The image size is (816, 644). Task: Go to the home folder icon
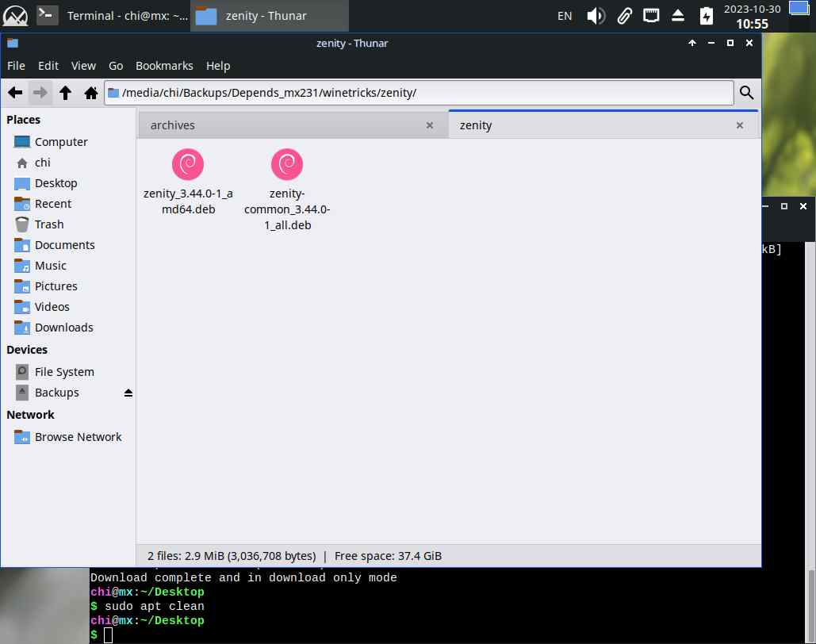(90, 93)
